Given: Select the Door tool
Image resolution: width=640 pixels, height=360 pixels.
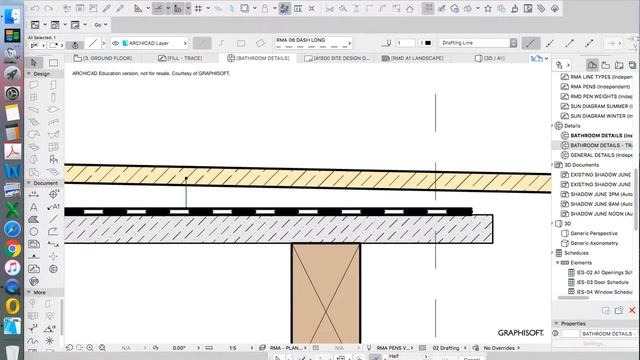Looking at the screenshot, I should coord(53,85).
